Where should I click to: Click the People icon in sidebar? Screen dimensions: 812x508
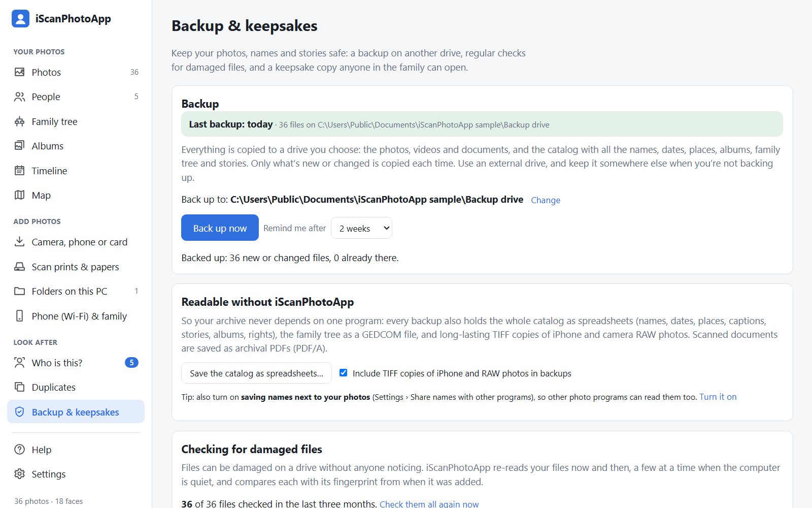pos(19,97)
